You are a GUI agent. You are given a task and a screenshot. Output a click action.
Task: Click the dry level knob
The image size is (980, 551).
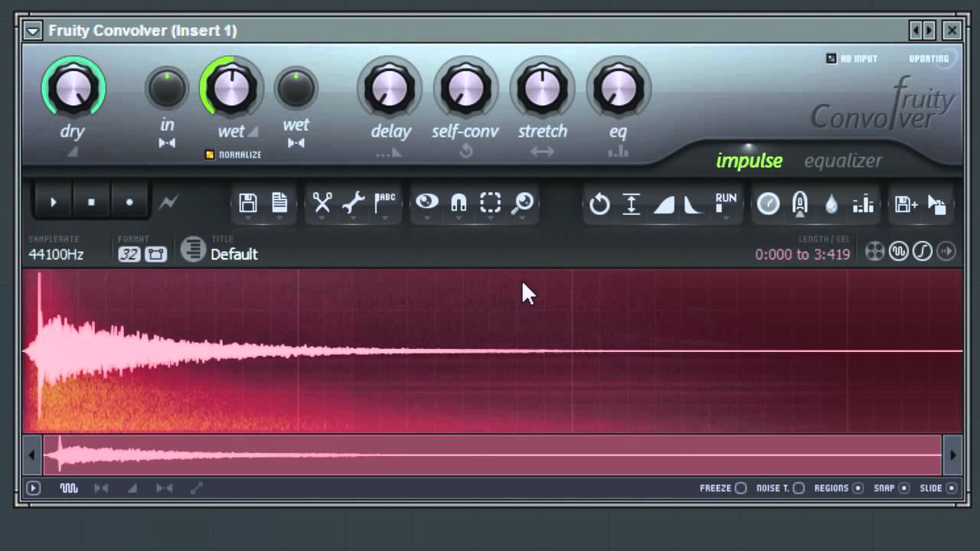(73, 88)
